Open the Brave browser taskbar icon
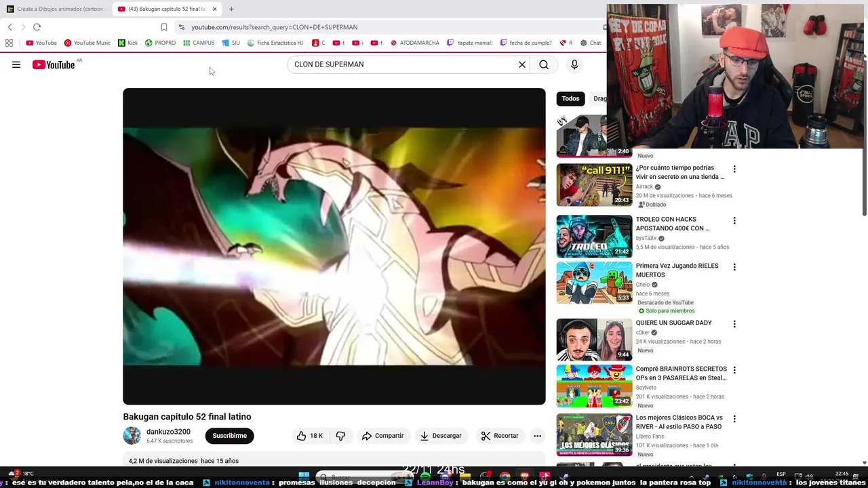868x488 pixels. pos(524,477)
